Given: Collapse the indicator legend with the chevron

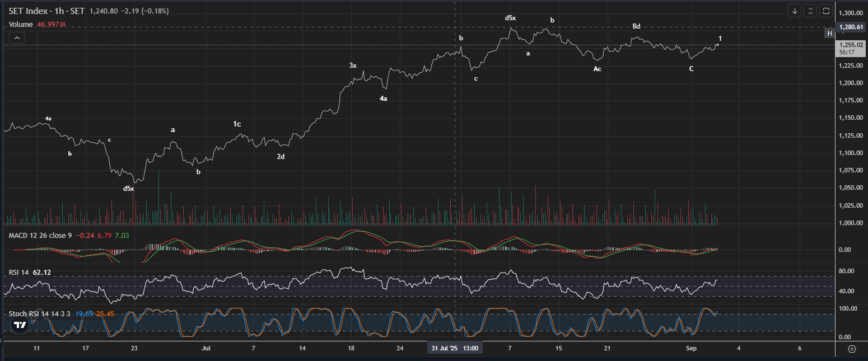Looking at the screenshot, I should pyautogui.click(x=17, y=37).
